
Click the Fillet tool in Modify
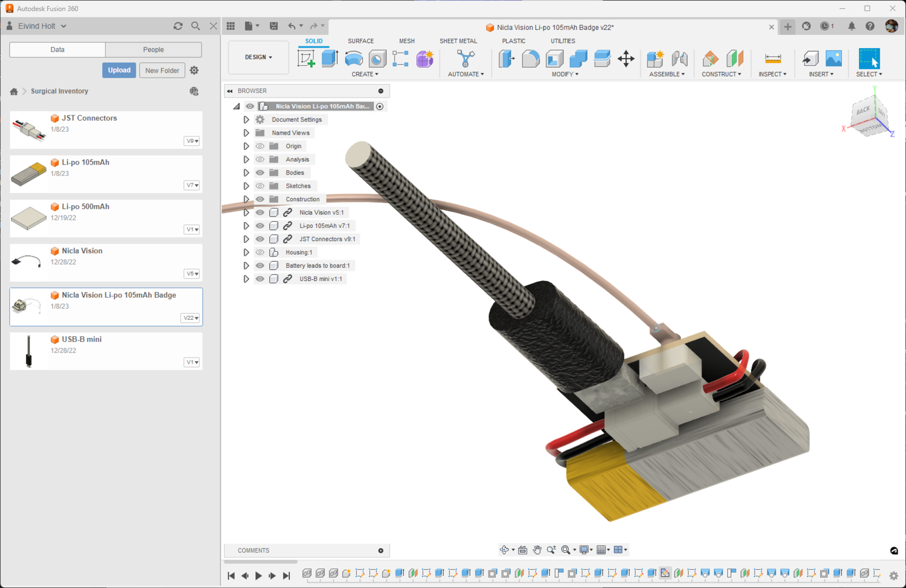[x=530, y=58]
